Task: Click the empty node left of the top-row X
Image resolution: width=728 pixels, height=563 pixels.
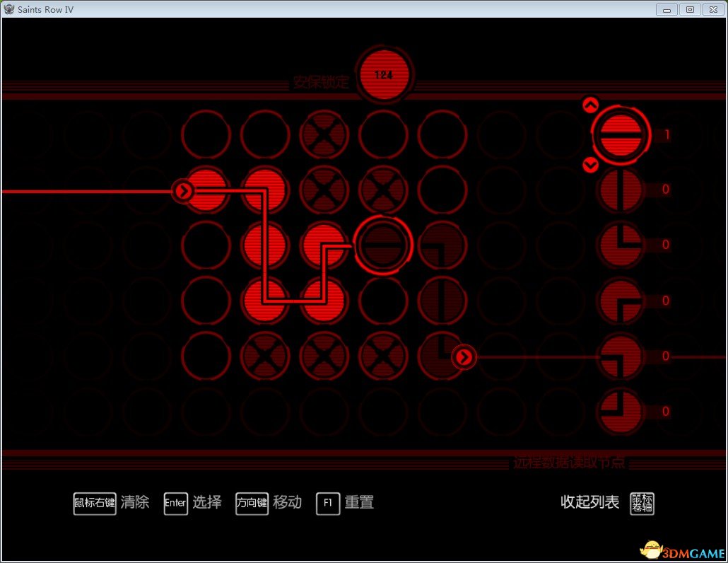Action: point(265,134)
